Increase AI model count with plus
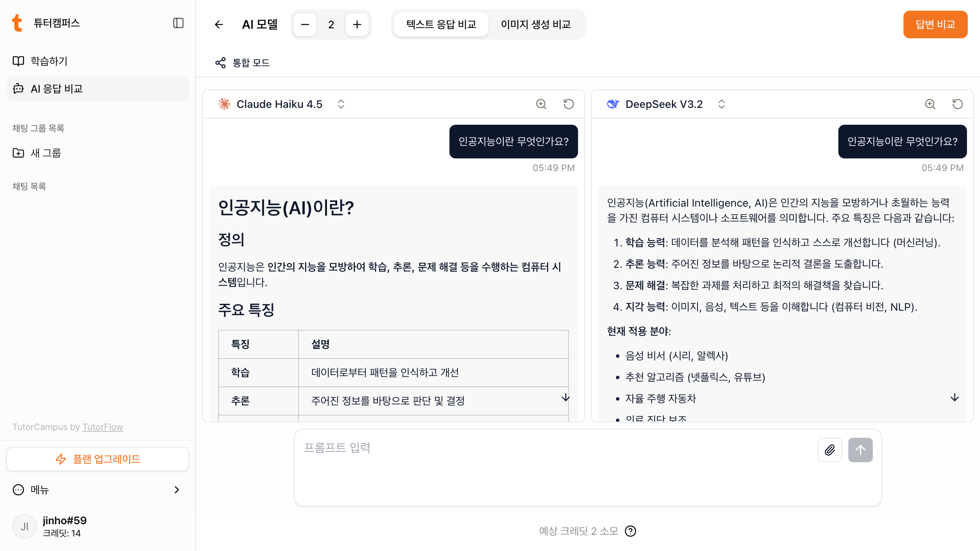The image size is (980, 551). click(x=357, y=24)
